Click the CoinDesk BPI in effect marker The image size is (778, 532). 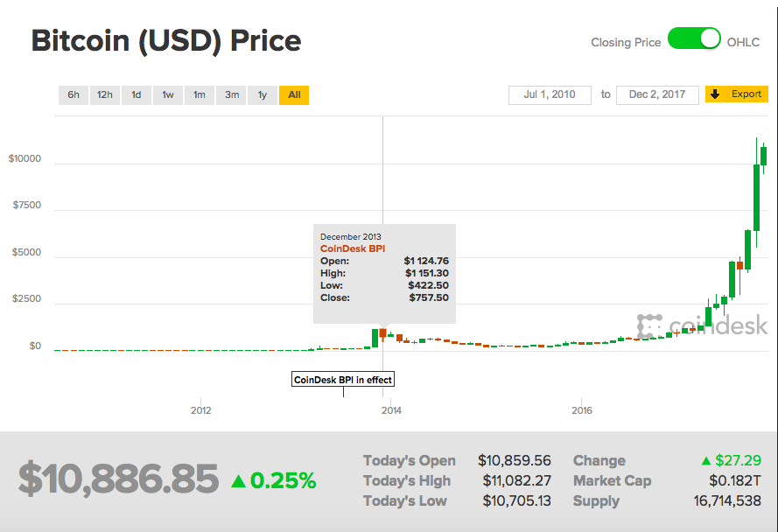(343, 380)
